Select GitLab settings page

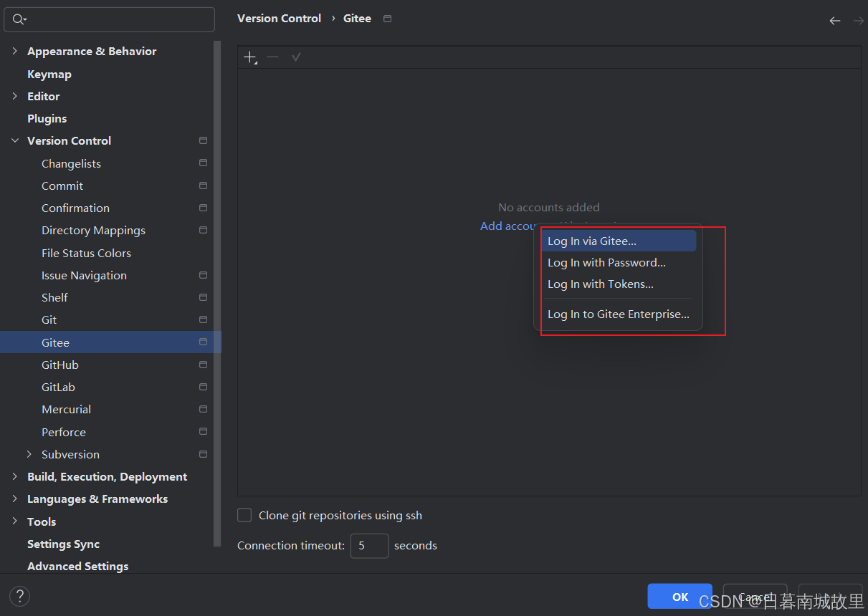click(x=58, y=387)
